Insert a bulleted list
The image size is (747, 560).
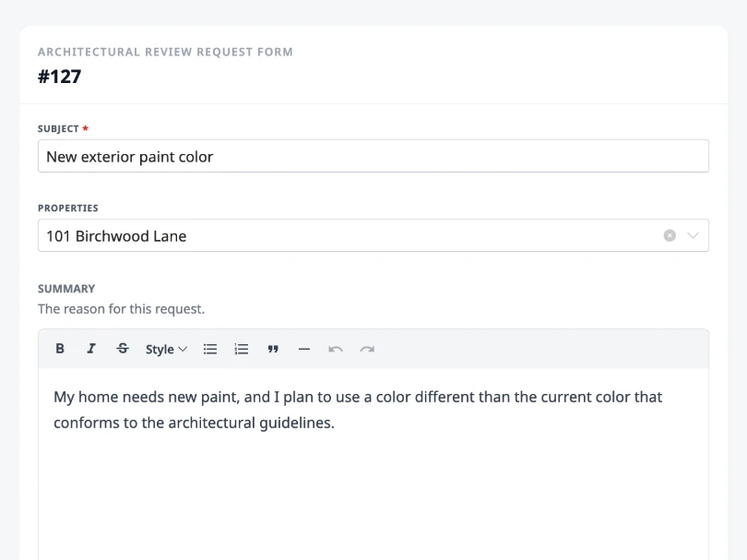pos(209,349)
